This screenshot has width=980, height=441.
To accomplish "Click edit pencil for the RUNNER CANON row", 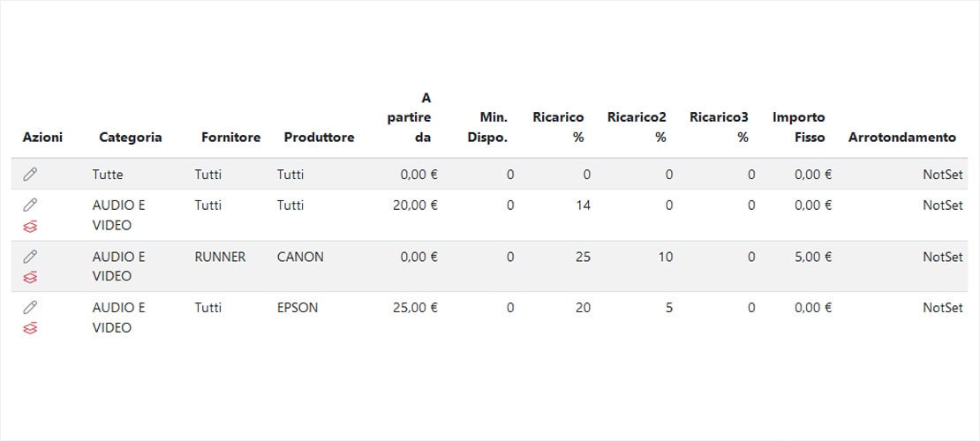I will click(30, 256).
